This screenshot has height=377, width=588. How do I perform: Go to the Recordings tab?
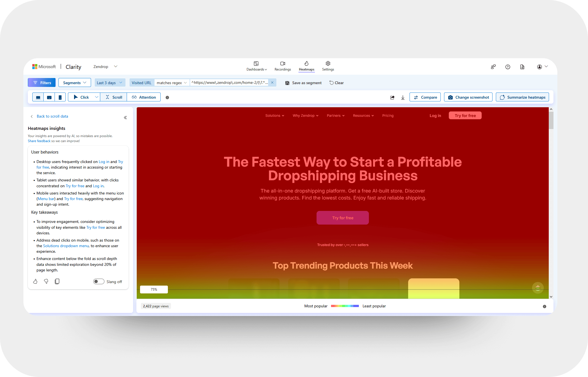pyautogui.click(x=283, y=66)
